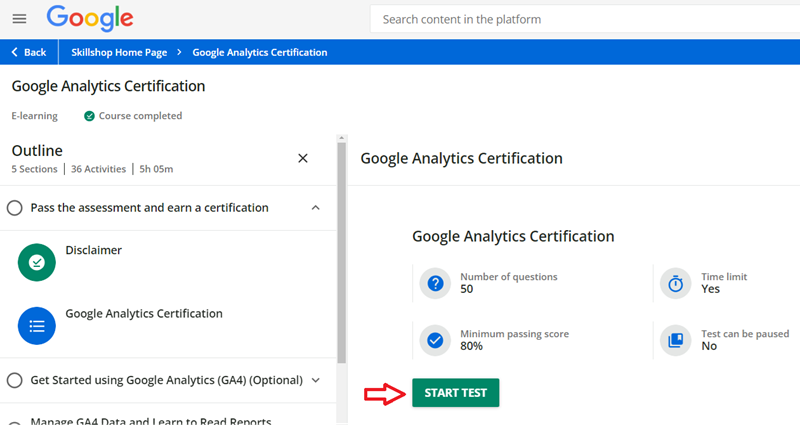The height and width of the screenshot is (426, 800).
Task: Open the Skillshop Home Page breadcrumb
Action: coord(118,52)
